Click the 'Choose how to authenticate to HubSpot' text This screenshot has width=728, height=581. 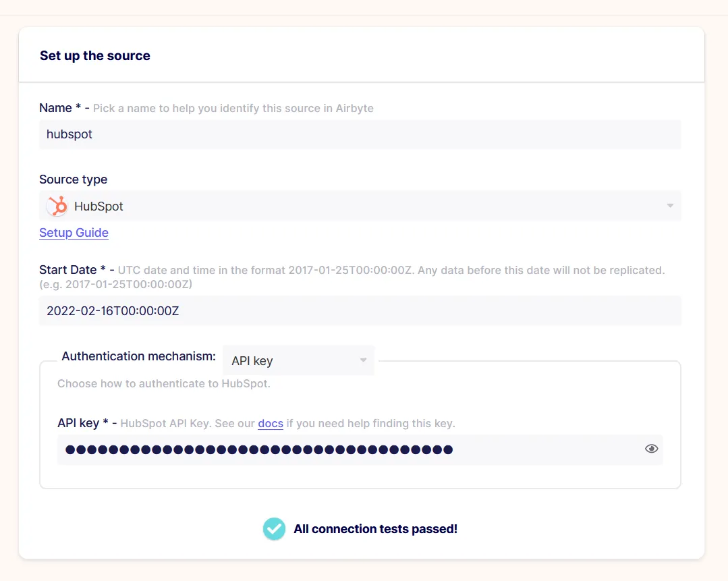point(163,383)
